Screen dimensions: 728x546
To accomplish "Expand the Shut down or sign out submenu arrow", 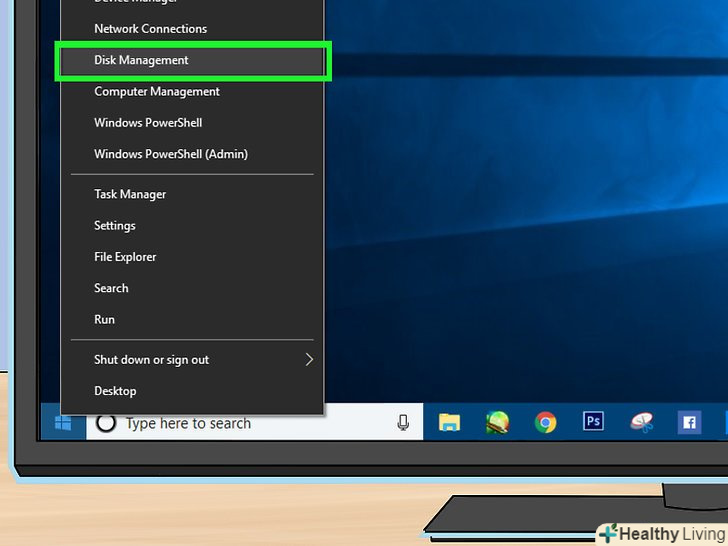I will pos(309,360).
